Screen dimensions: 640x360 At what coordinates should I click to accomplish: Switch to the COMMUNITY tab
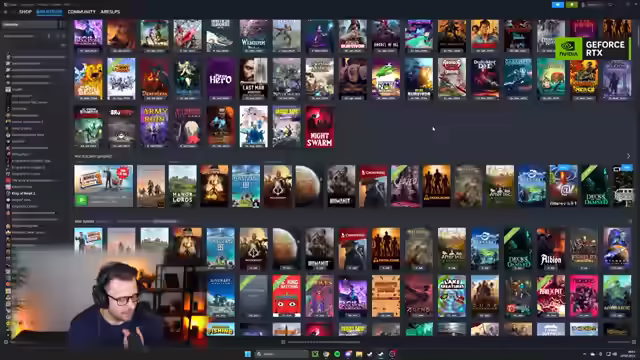[x=82, y=12]
